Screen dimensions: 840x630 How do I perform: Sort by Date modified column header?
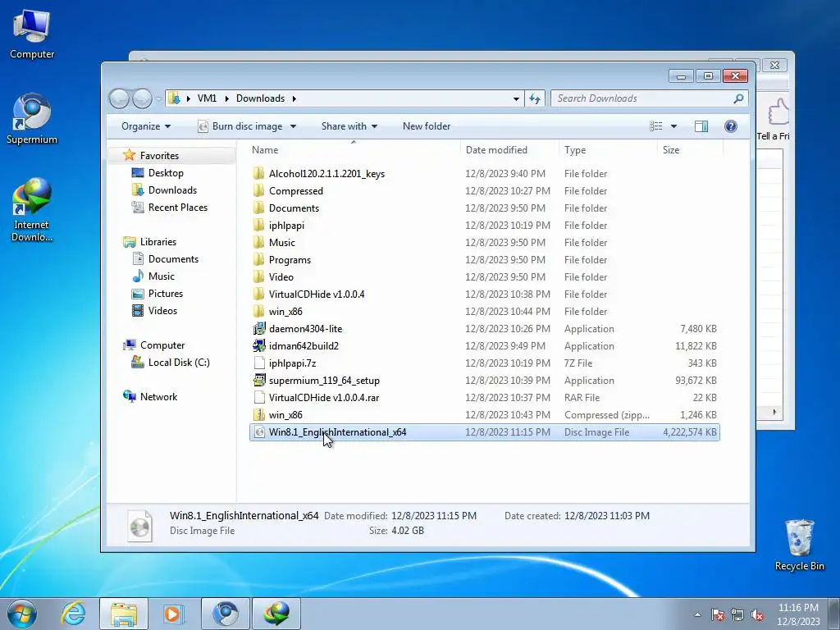[509, 150]
